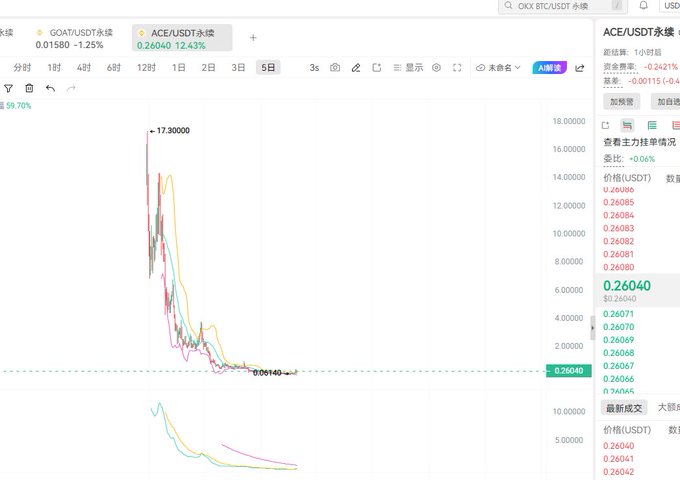Select the 5日 timeframe
Screen dimensions: 680x480
268,68
